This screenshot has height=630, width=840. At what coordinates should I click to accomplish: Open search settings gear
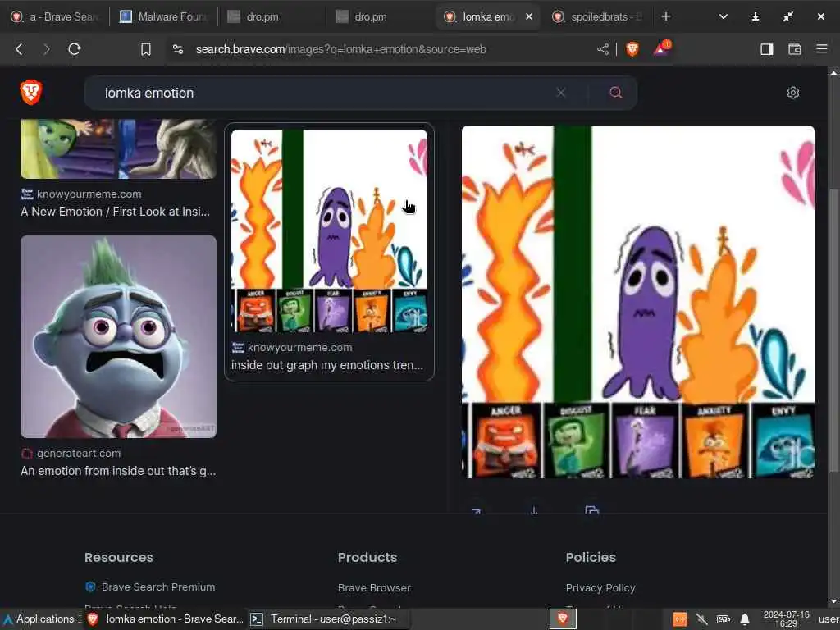pos(793,93)
